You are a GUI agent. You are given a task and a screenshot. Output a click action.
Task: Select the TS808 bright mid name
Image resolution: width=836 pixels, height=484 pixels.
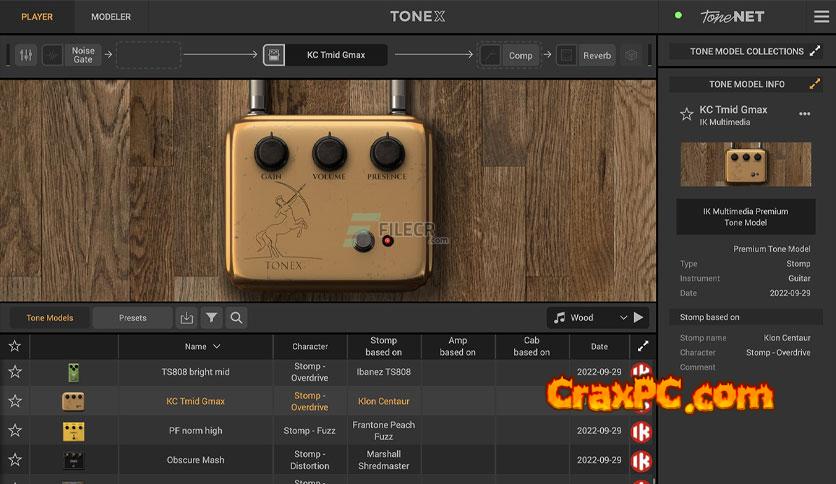[x=195, y=372]
